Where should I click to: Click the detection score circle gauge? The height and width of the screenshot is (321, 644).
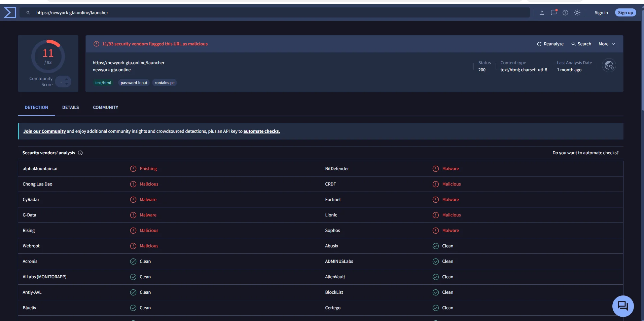[x=48, y=56]
